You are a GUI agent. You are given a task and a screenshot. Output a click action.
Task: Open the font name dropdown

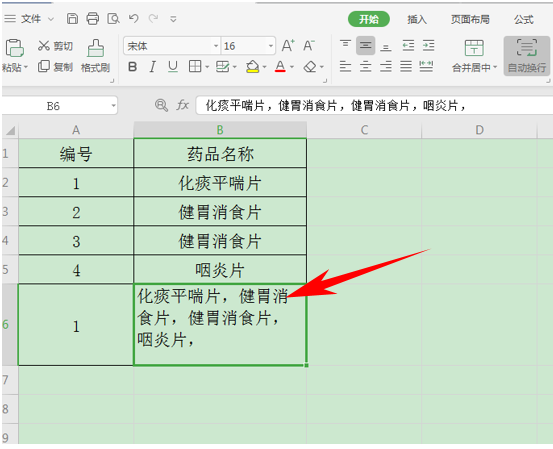coord(216,46)
